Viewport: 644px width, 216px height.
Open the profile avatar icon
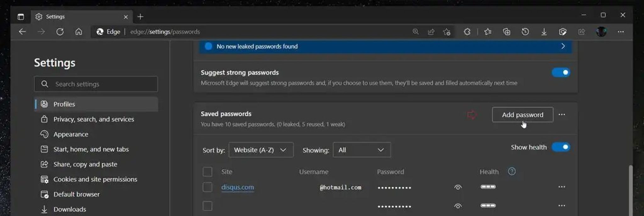point(601,31)
